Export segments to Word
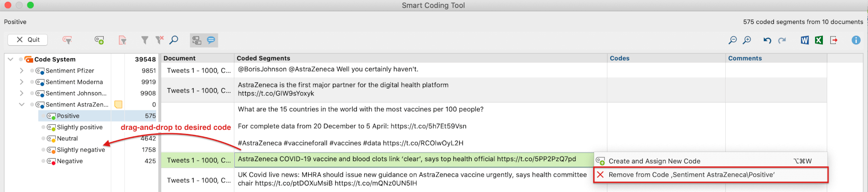 pyautogui.click(x=805, y=40)
